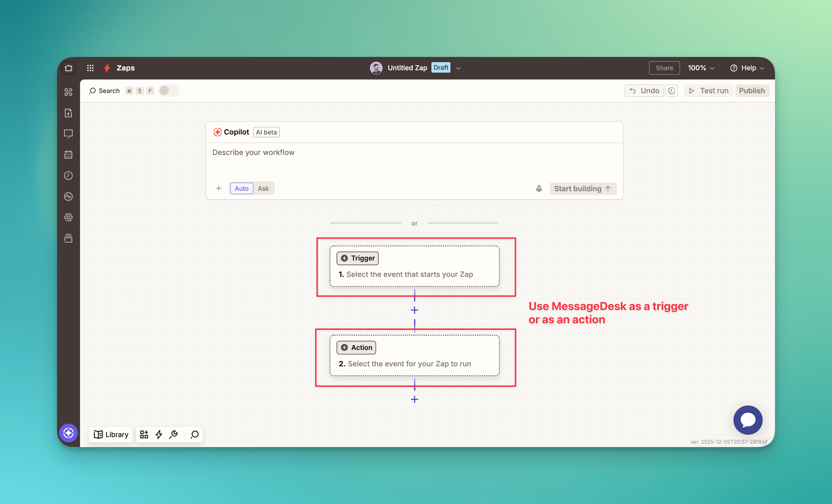Click the plus attach icon in Copilot
Image resolution: width=832 pixels, height=504 pixels.
click(219, 188)
